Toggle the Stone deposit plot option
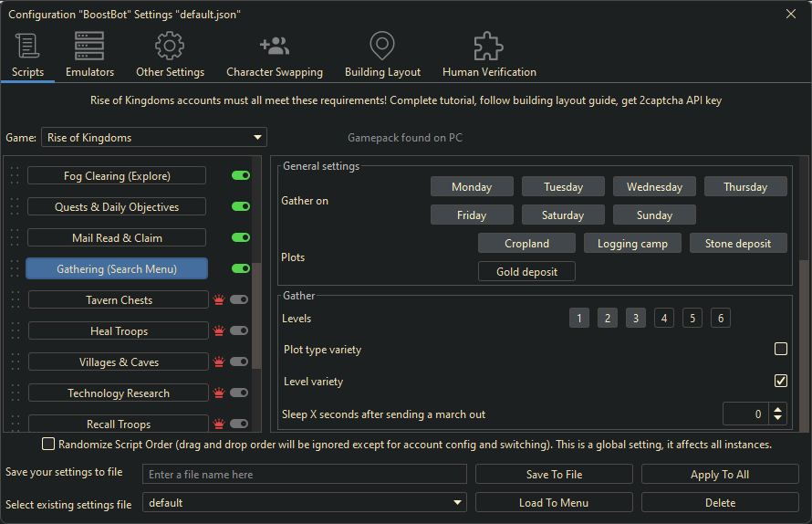 point(738,243)
